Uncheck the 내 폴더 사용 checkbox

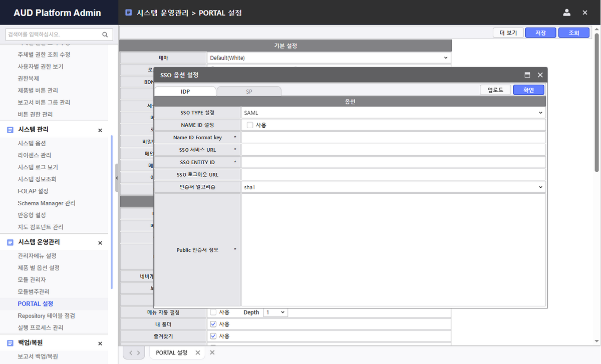(213, 324)
